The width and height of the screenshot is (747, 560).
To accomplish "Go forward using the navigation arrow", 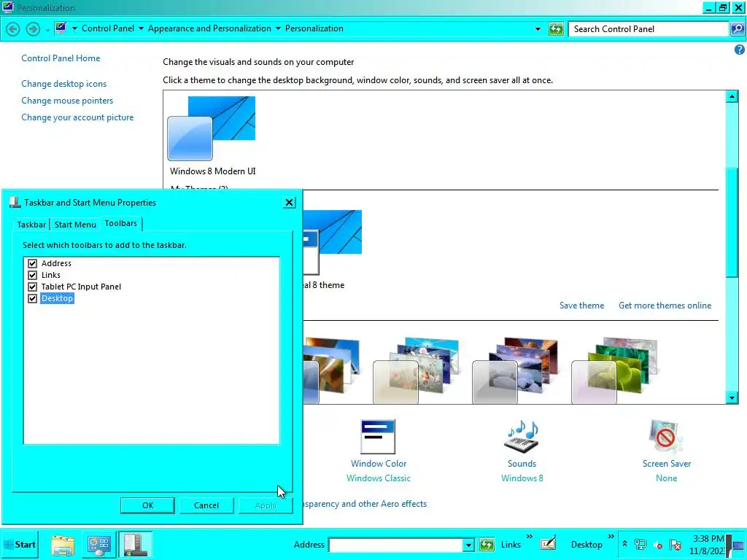I will 33,29.
